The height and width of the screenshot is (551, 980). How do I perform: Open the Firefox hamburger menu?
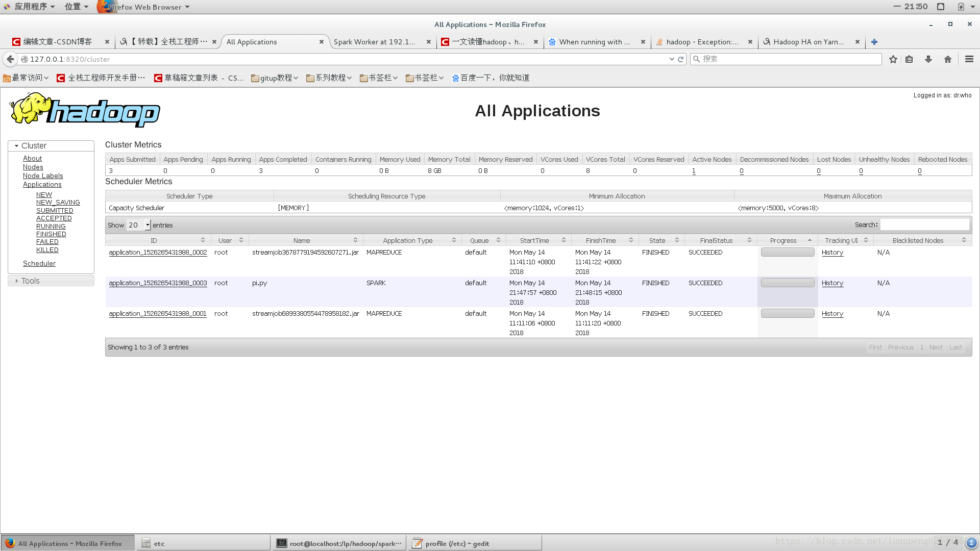pyautogui.click(x=969, y=59)
